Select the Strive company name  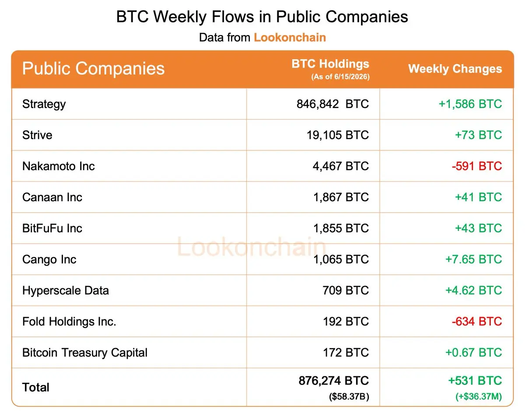[37, 135]
